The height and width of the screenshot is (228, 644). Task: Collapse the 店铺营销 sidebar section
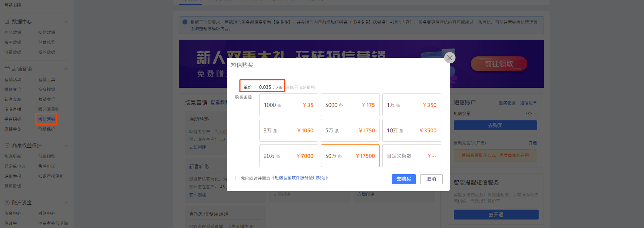[x=66, y=69]
